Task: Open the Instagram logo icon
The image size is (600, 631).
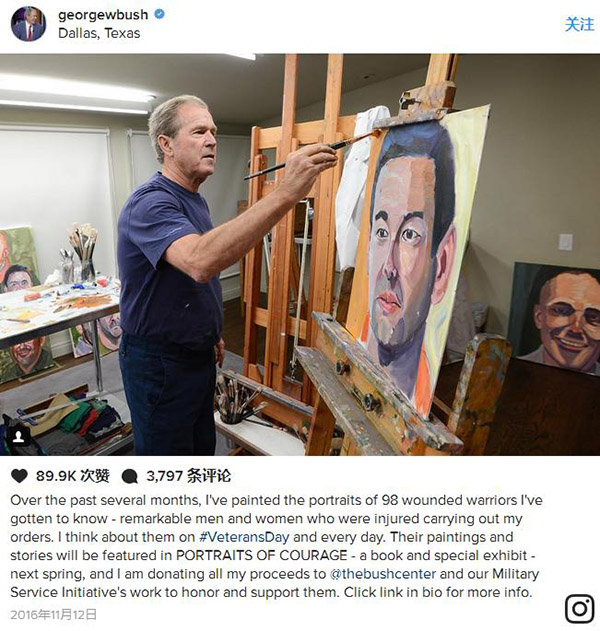Action: click(x=579, y=608)
